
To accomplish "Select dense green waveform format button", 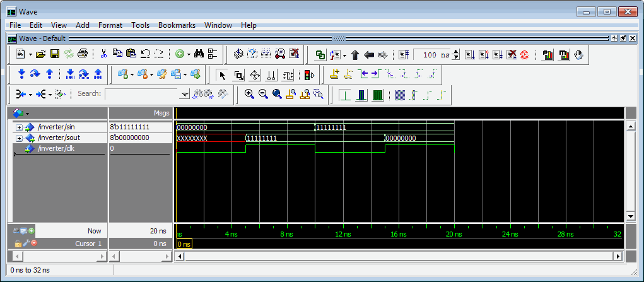I will 377,95.
